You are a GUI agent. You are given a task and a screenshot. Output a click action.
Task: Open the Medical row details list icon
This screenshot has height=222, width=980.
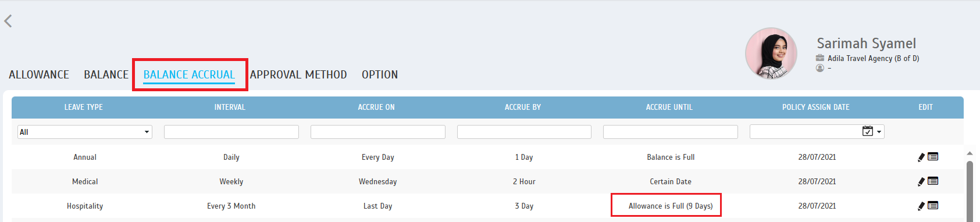pyautogui.click(x=933, y=181)
